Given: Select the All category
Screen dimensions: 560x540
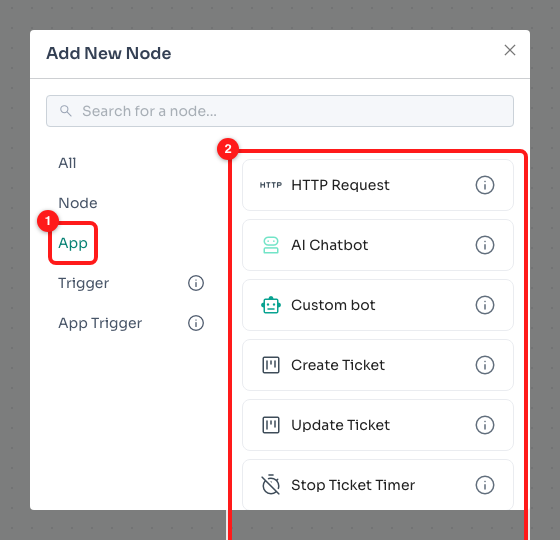Looking at the screenshot, I should pos(67,163).
